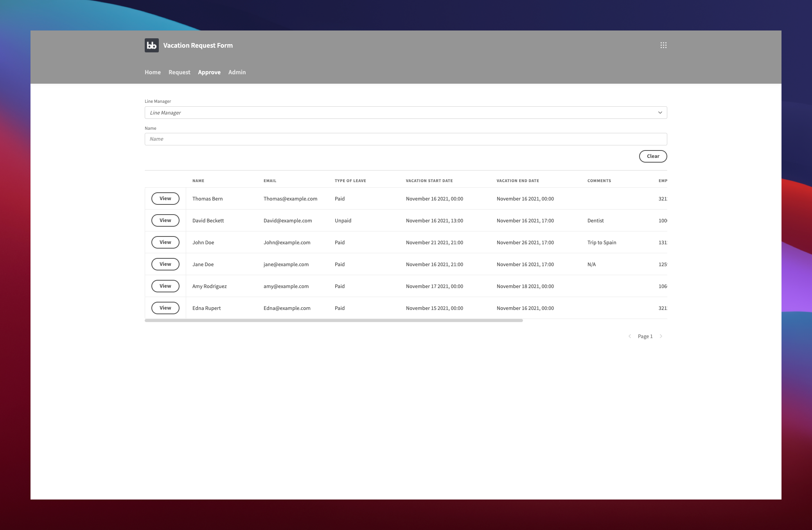The image size is (812, 530).
Task: View Thomas Bern's vacation request
Action: click(165, 198)
